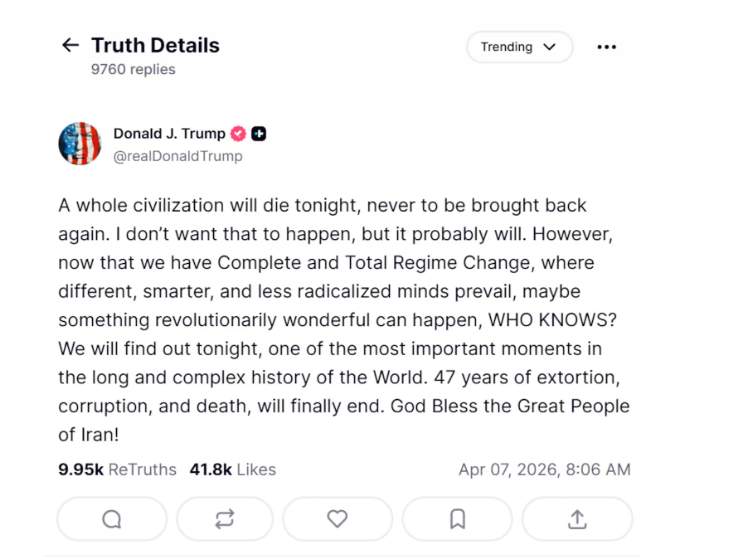View the 9760 replies count
Viewport: 740px width, 558px height.
click(133, 70)
